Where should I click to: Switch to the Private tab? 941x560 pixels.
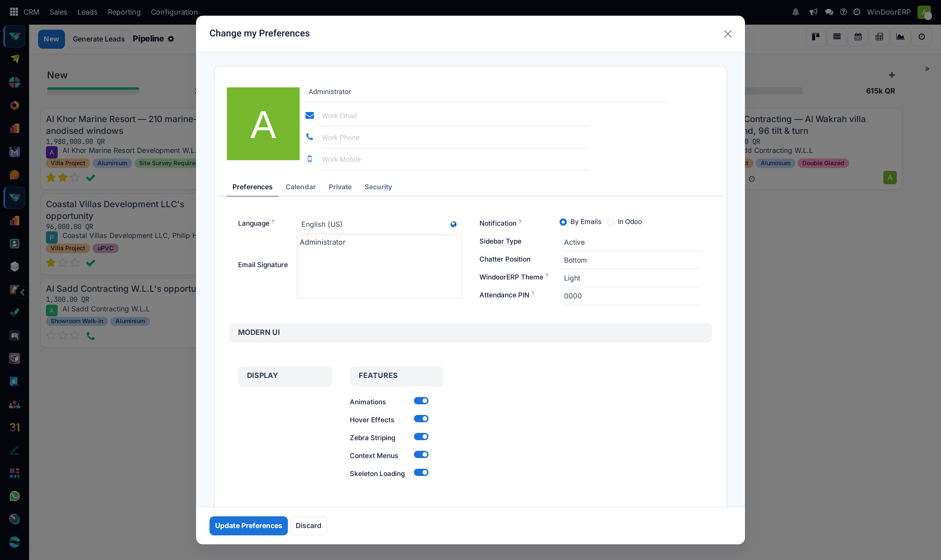click(x=340, y=187)
